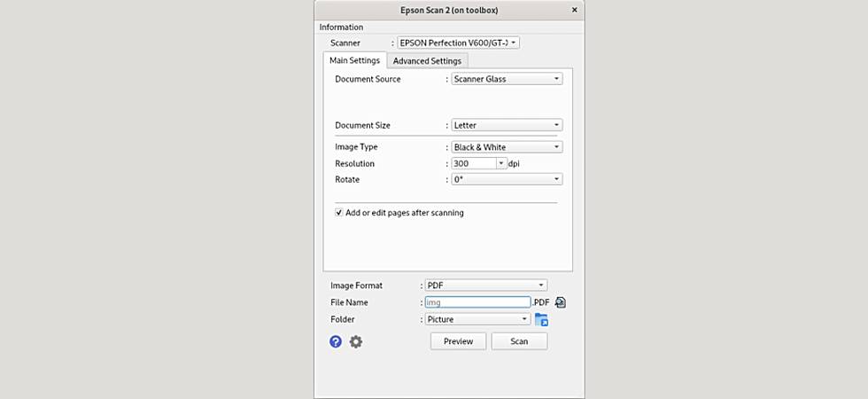
Task: Select the Main Settings tab
Action: (354, 61)
